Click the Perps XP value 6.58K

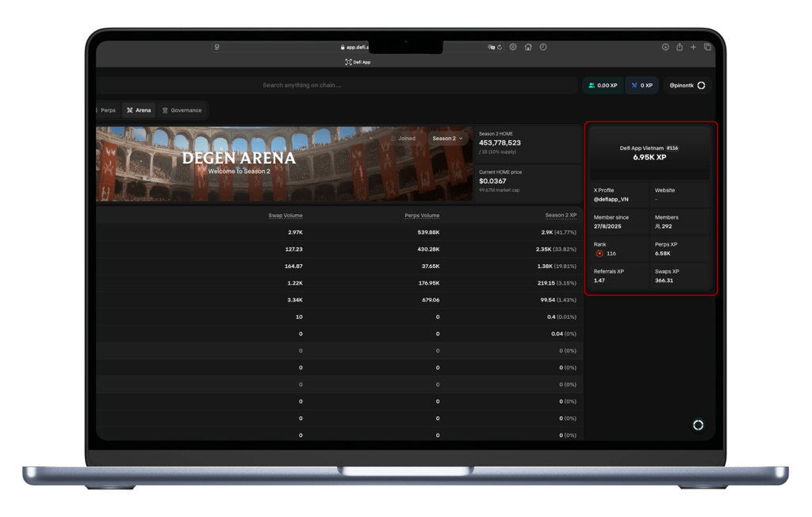662,253
